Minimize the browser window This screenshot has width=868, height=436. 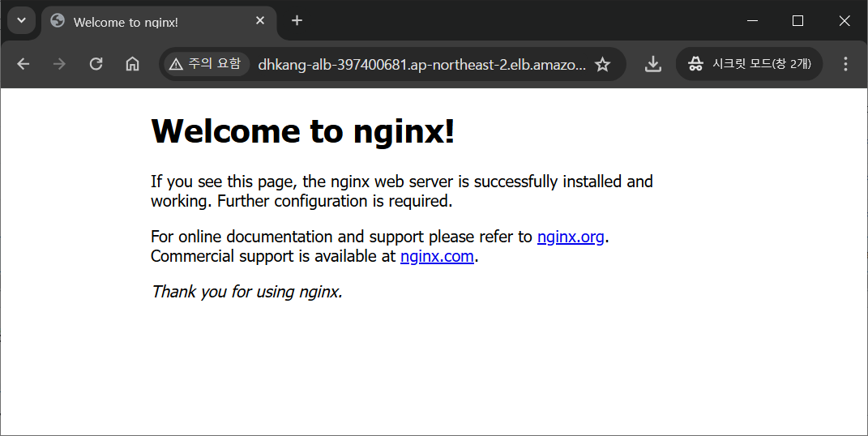[x=752, y=20]
